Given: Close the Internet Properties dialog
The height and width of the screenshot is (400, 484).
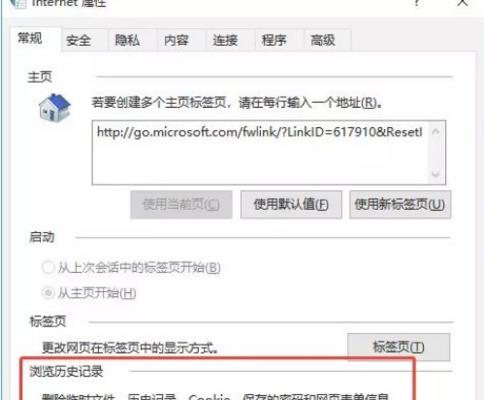Looking at the screenshot, I should coord(463,3).
